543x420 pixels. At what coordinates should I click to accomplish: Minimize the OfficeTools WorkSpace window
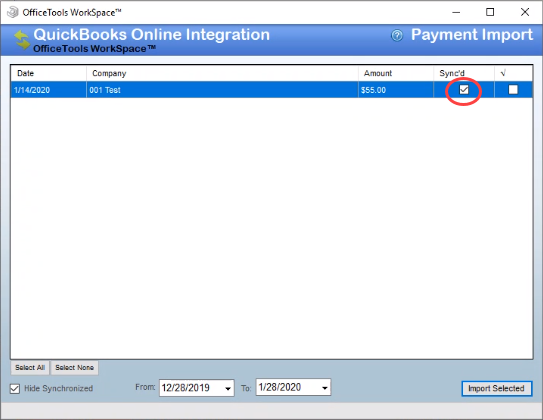(456, 12)
